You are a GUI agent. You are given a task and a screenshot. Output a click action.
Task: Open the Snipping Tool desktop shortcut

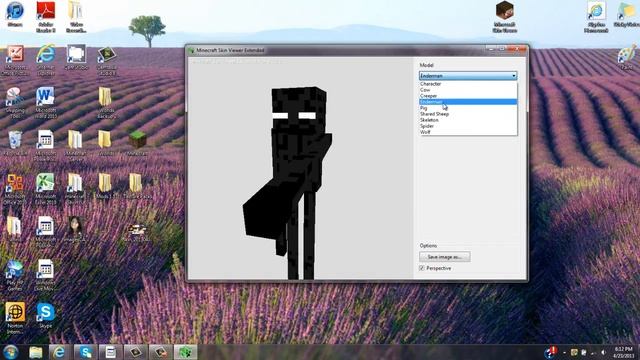click(15, 103)
